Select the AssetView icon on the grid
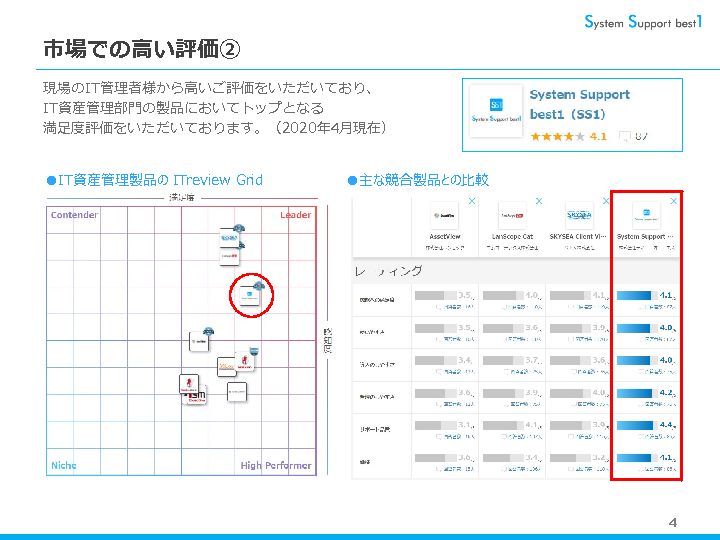Image resolution: width=720 pixels, height=540 pixels. coord(199,341)
